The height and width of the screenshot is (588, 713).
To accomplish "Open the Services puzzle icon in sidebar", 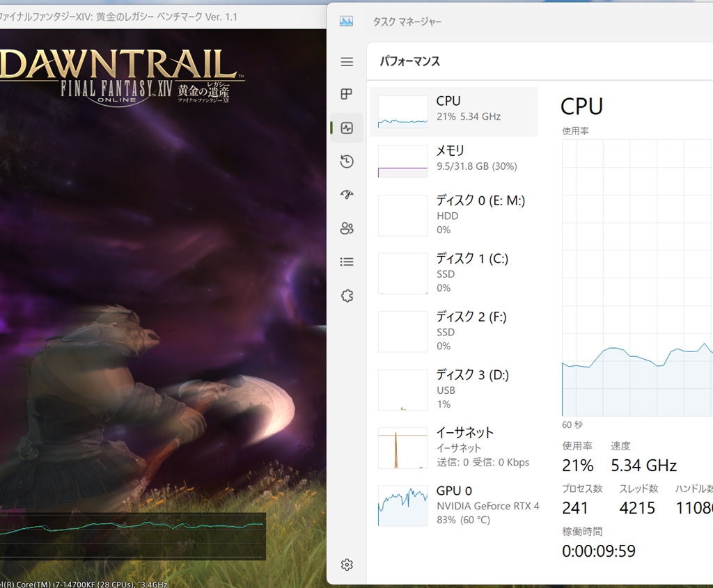I will [347, 296].
